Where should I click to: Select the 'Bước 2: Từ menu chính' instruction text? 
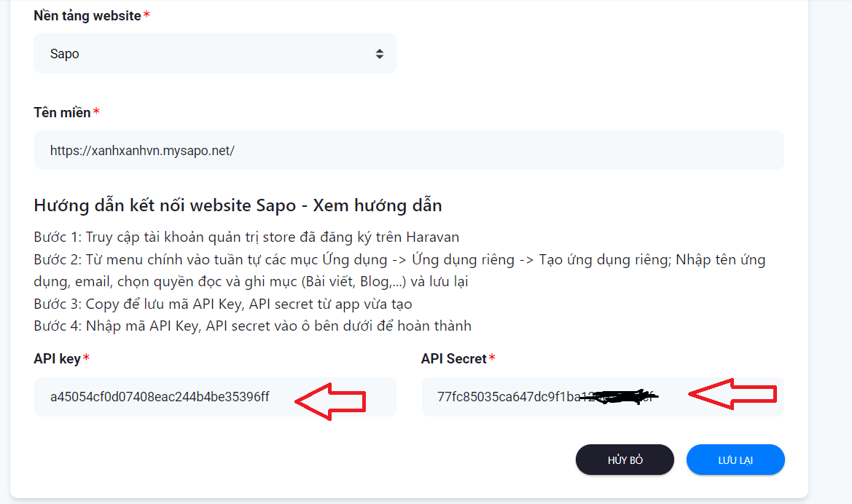pyautogui.click(x=399, y=270)
